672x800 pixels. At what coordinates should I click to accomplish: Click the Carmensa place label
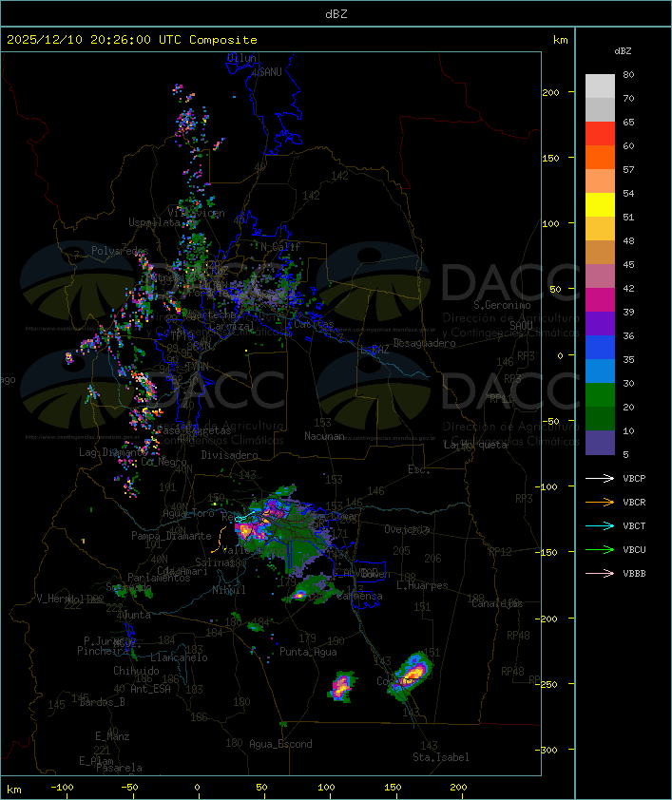pyautogui.click(x=359, y=596)
